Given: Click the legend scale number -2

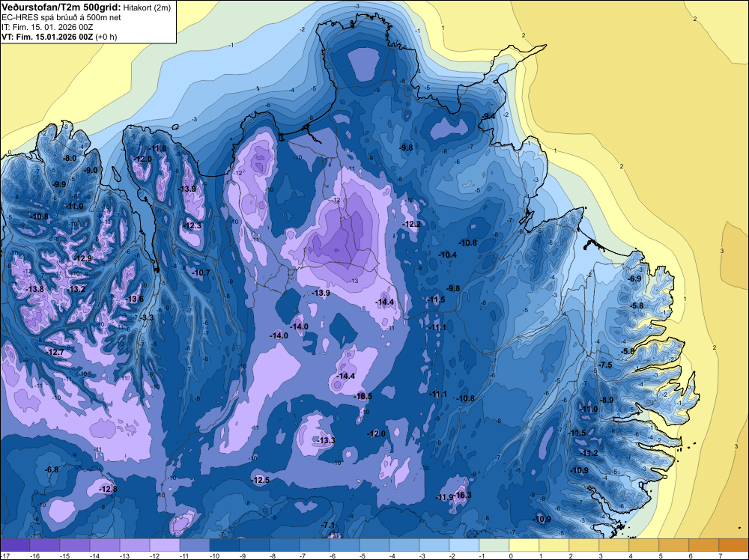Looking at the screenshot, I should (x=452, y=556).
